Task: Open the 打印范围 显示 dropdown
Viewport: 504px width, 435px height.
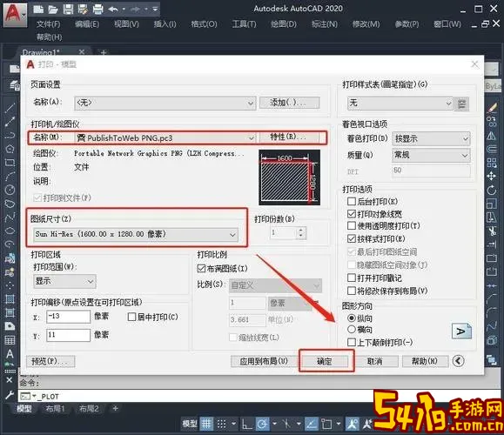Action: (x=64, y=281)
